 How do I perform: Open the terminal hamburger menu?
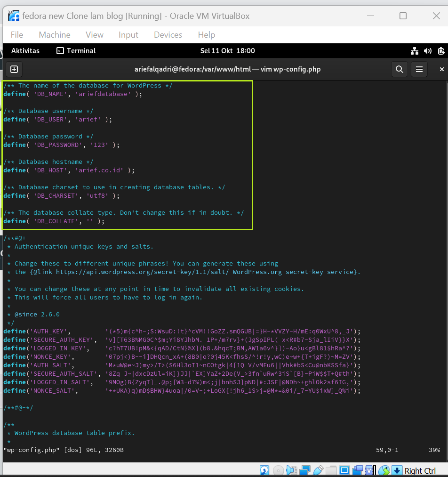coord(419,69)
